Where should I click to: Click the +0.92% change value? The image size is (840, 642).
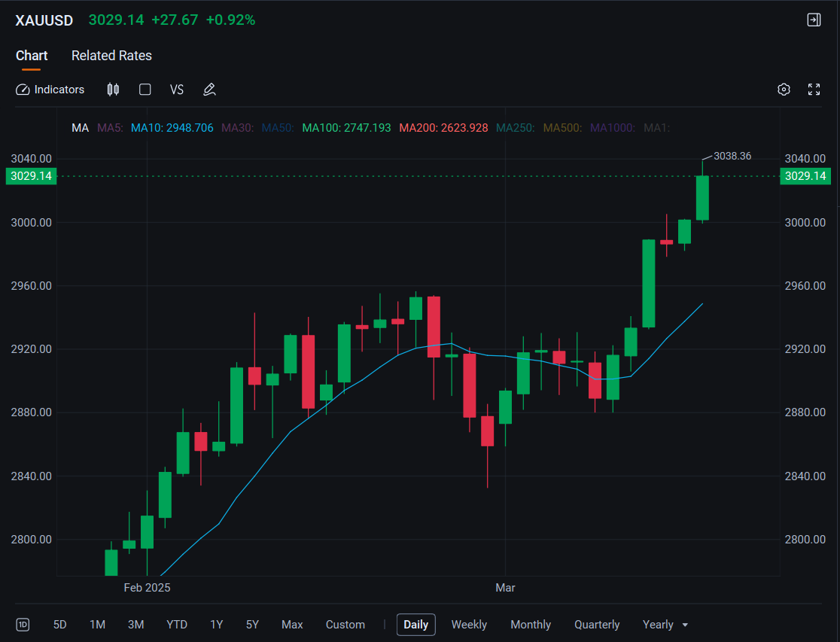click(230, 20)
